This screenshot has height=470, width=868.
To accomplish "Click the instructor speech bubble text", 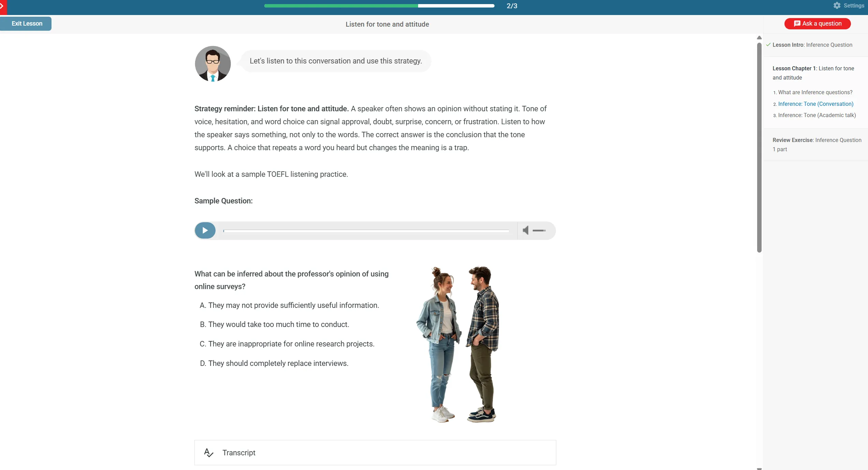I will (336, 61).
